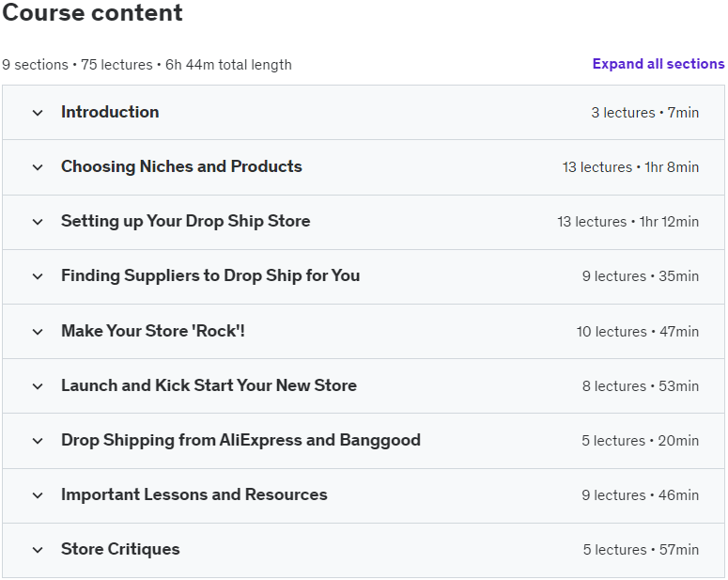Click '13 lectures • 1hr 12min' text
The width and height of the screenshot is (728, 580).
click(627, 222)
